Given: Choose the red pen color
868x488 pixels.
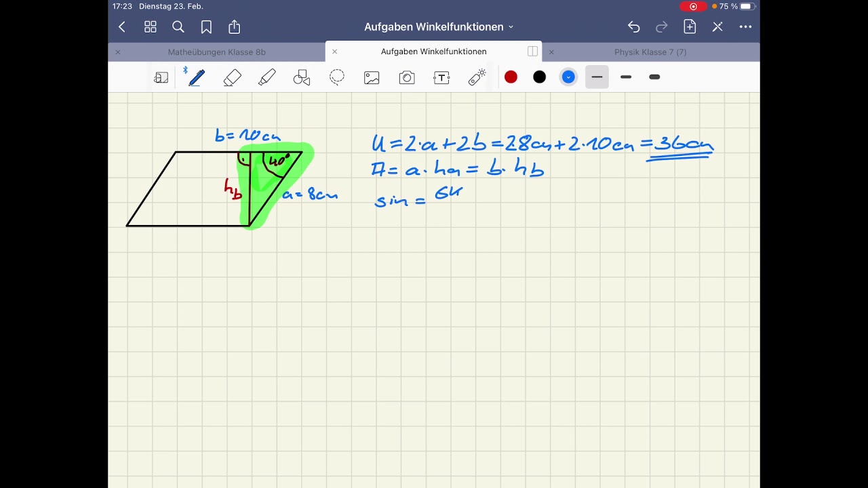Looking at the screenshot, I should (x=511, y=77).
